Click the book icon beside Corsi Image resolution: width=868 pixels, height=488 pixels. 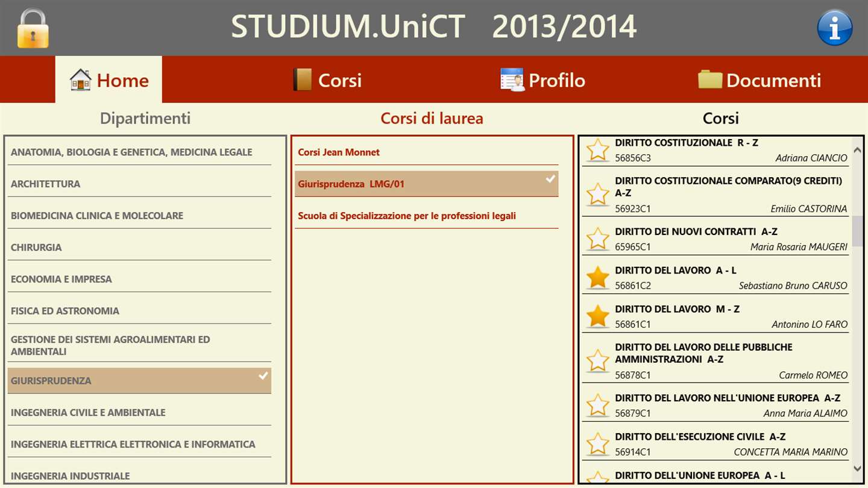[x=302, y=80]
